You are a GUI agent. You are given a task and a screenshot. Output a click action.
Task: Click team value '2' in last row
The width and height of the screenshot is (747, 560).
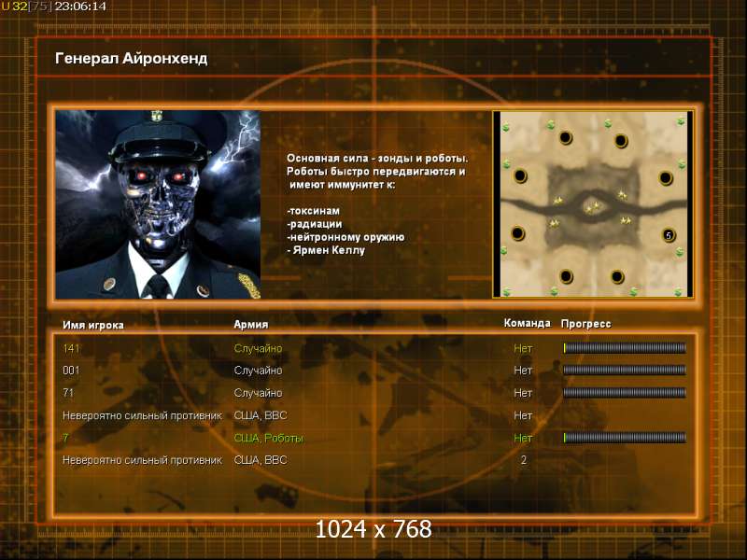pyautogui.click(x=524, y=460)
